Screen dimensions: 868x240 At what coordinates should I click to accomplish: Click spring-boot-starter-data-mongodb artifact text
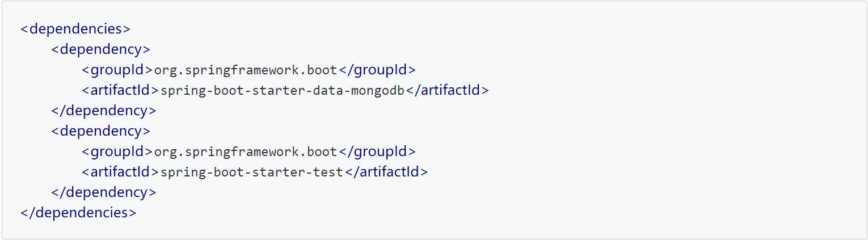point(283,91)
